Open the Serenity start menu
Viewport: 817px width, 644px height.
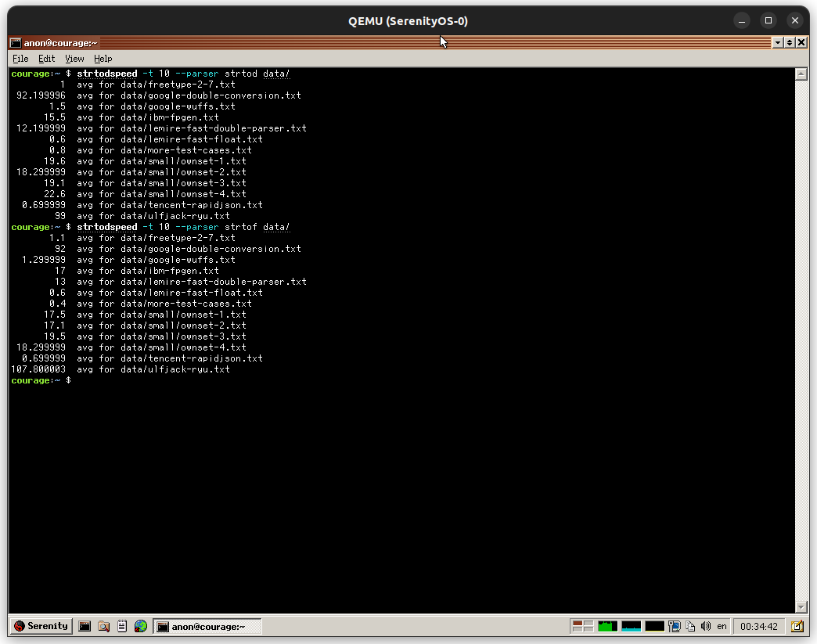tap(40, 626)
